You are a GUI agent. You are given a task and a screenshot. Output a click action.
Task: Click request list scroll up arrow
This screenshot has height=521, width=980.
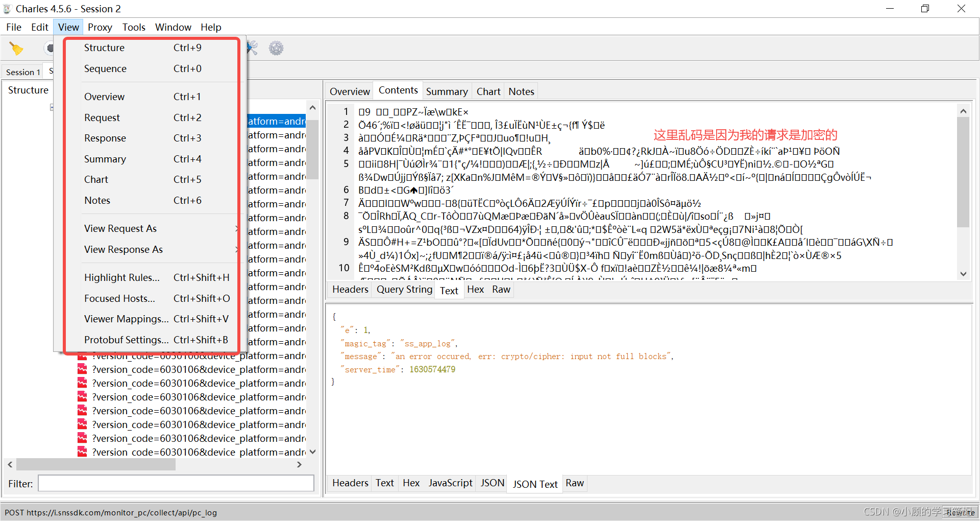313,108
